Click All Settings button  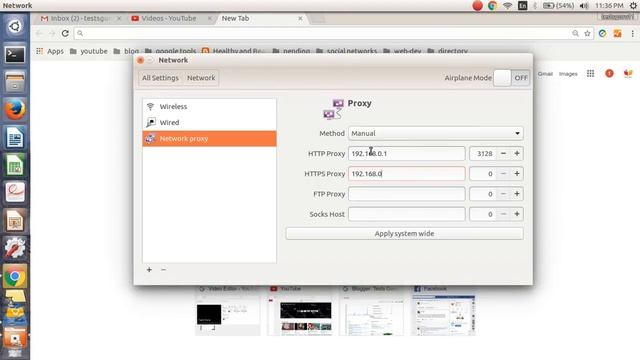click(160, 78)
